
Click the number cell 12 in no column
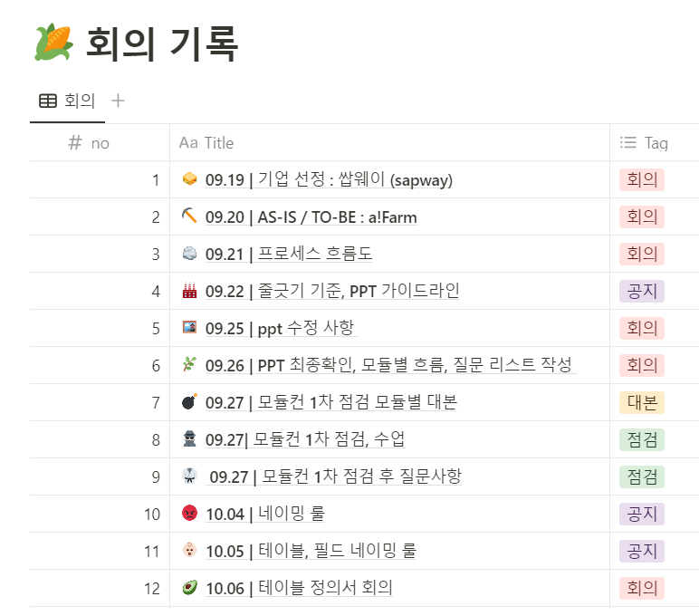100,588
